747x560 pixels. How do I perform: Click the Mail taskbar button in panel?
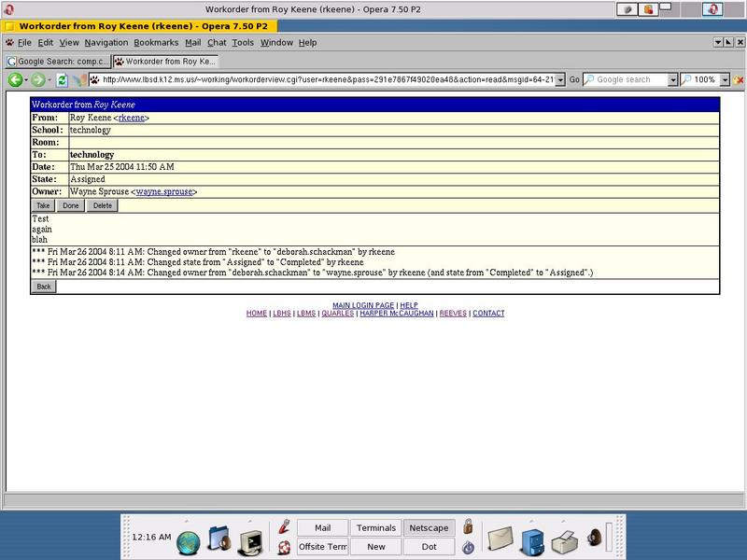[x=322, y=527]
